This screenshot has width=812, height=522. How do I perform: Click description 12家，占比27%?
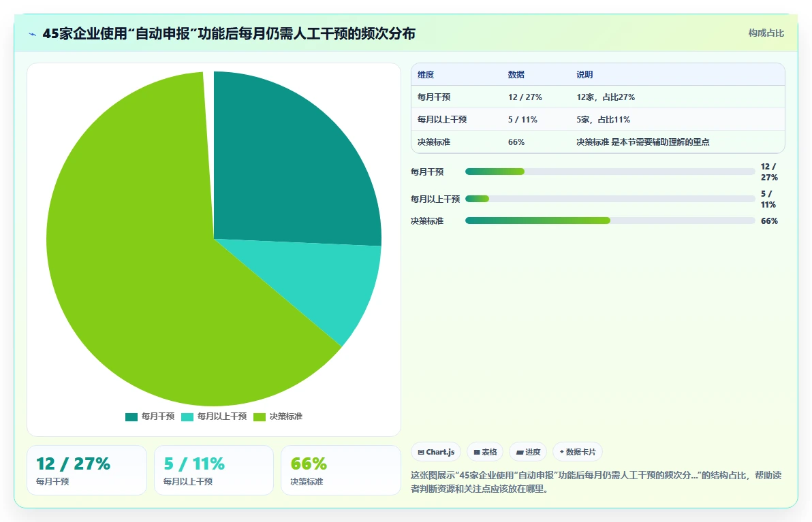(606, 97)
